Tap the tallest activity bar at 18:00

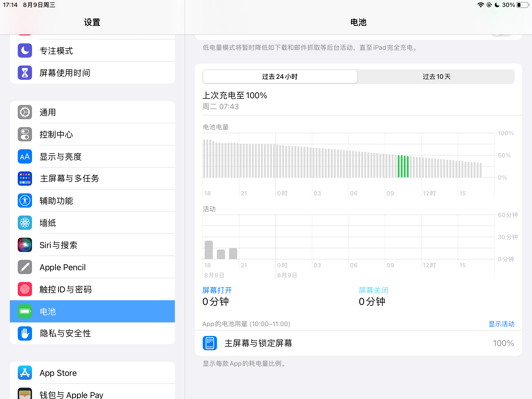pyautogui.click(x=209, y=250)
